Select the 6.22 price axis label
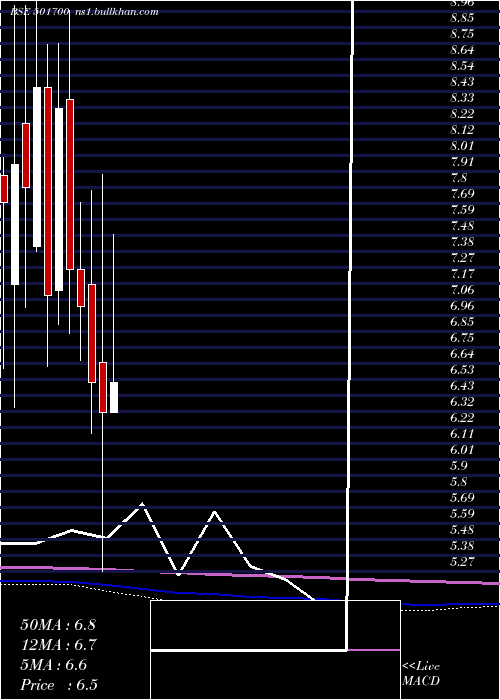This screenshot has width=500, height=700. [462, 418]
